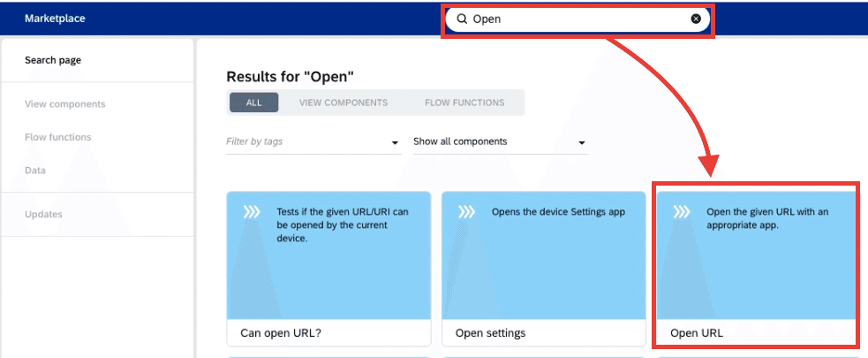Click the Marketplace title
868x358 pixels.
click(55, 19)
